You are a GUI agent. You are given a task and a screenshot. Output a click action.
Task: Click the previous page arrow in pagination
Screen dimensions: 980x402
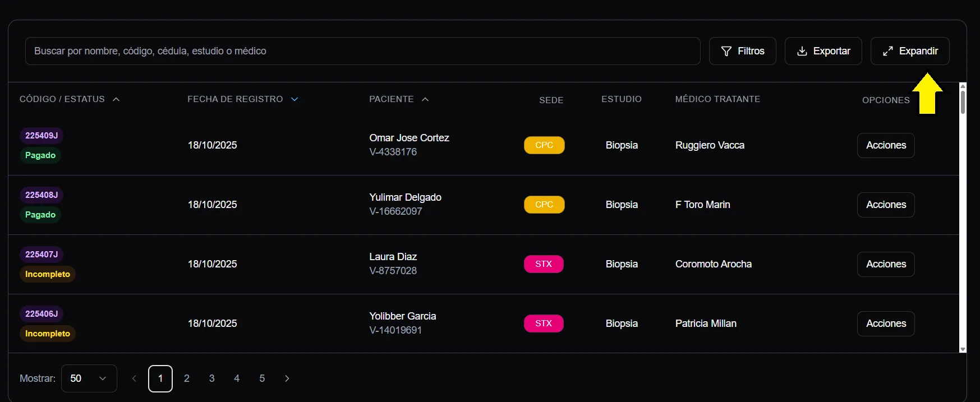tap(134, 378)
